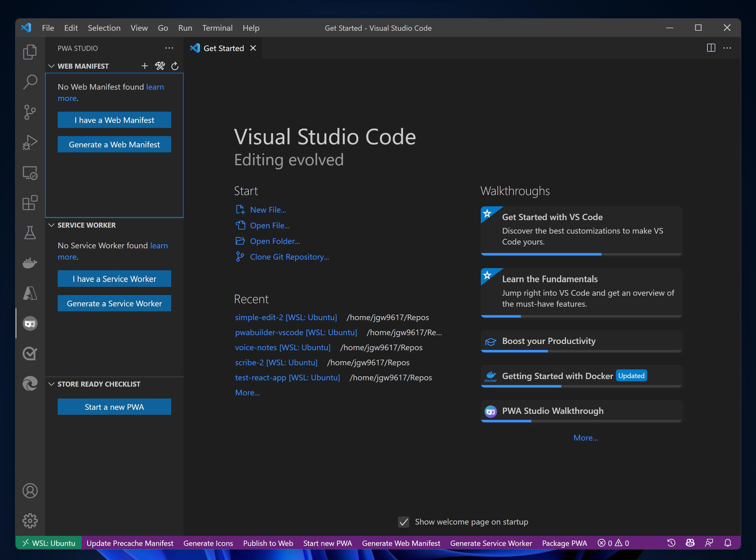The image size is (756, 560).
Task: Open the Extensions view in activity bar
Action: point(30,203)
